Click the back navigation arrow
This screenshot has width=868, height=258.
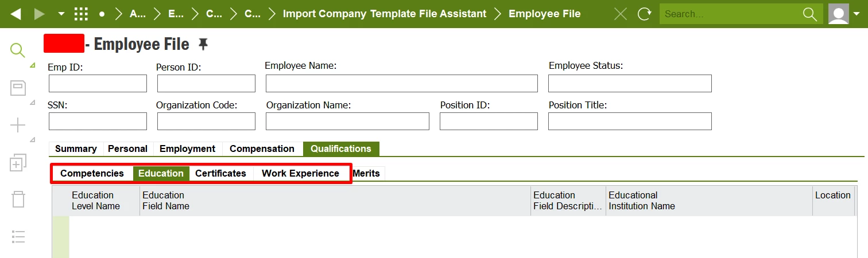pyautogui.click(x=16, y=14)
